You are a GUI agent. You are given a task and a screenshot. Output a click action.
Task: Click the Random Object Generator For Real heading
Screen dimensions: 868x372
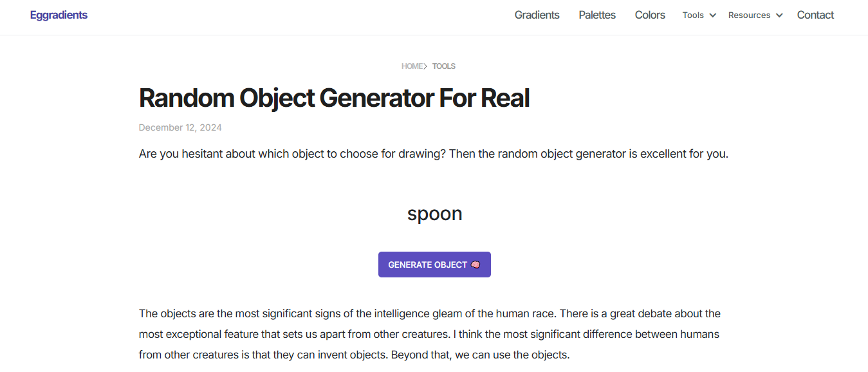pyautogui.click(x=334, y=98)
